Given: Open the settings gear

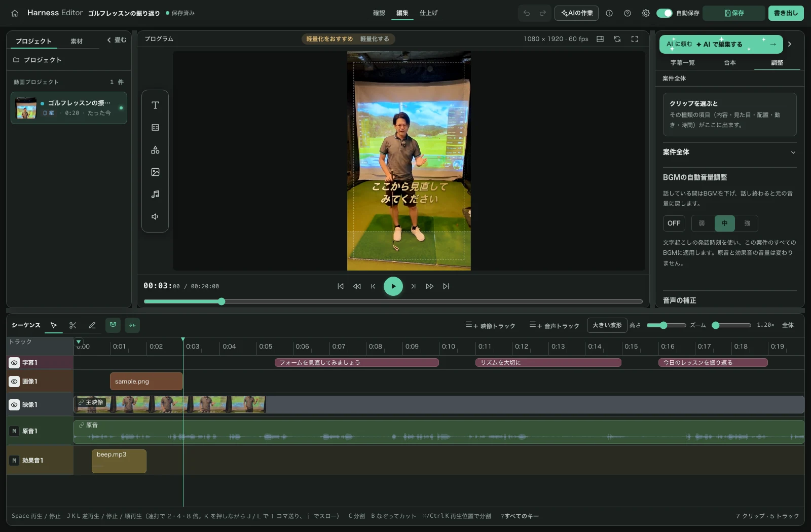Looking at the screenshot, I should (645, 13).
